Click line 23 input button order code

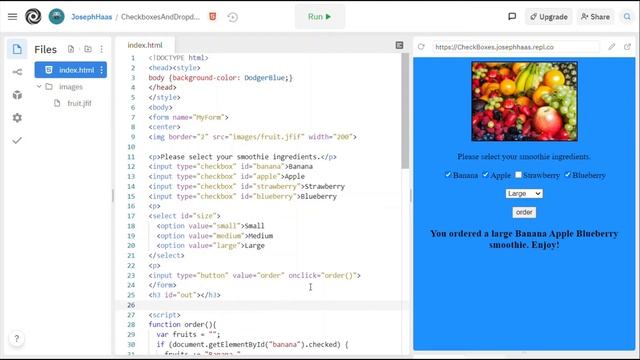pyautogui.click(x=255, y=276)
